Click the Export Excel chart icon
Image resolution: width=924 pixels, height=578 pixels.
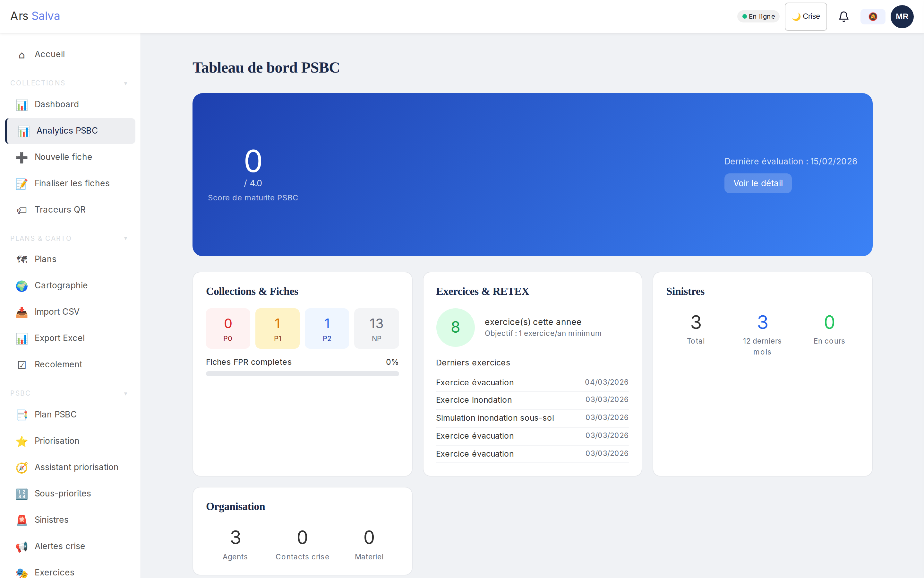(x=22, y=339)
